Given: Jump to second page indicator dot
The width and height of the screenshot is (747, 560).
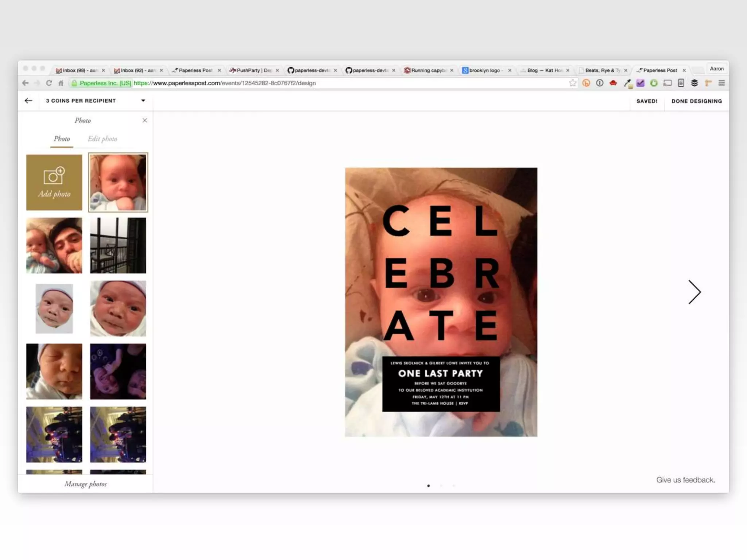Looking at the screenshot, I should (x=441, y=486).
